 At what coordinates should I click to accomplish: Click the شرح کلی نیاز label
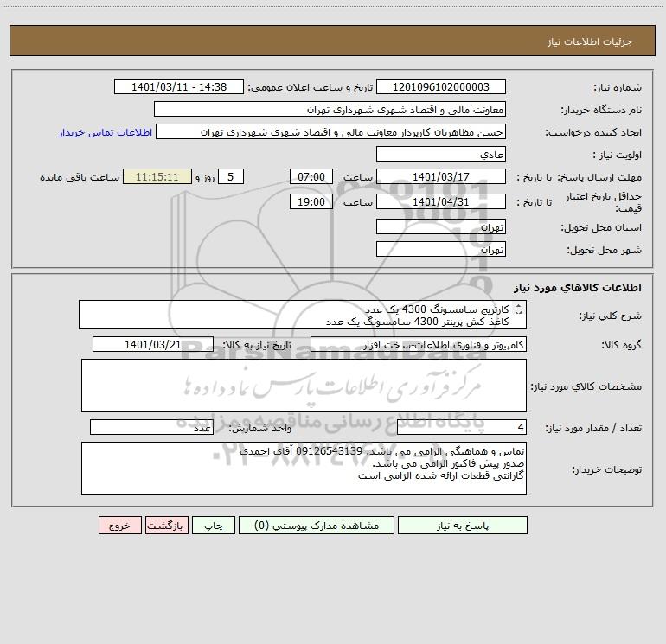point(611,316)
